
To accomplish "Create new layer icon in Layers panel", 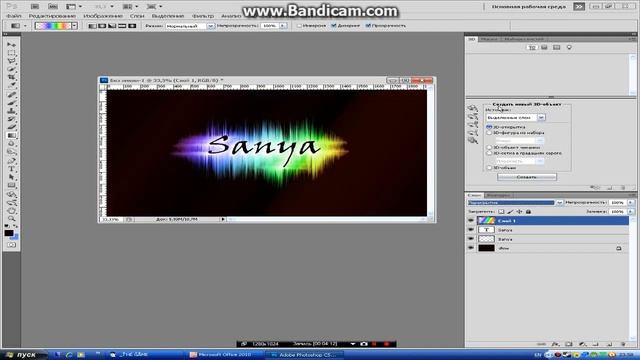I will click(x=609, y=344).
